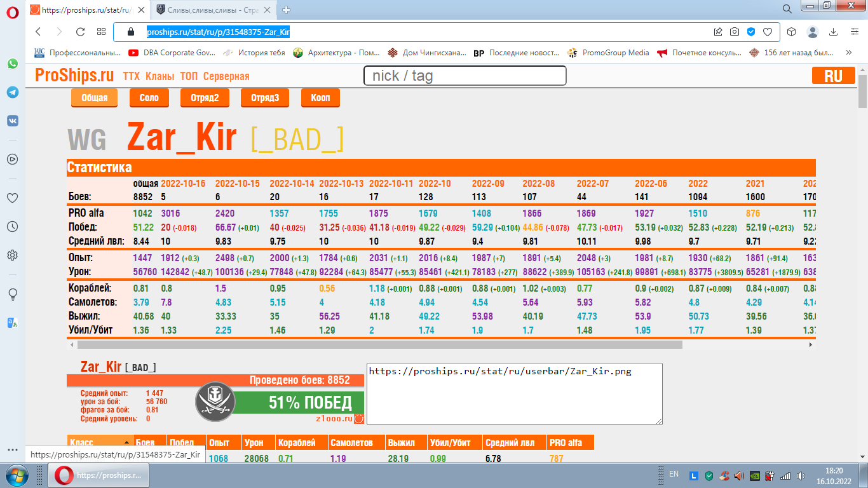The image size is (868, 488).
Task: Switch region using the RU button
Action: [833, 76]
